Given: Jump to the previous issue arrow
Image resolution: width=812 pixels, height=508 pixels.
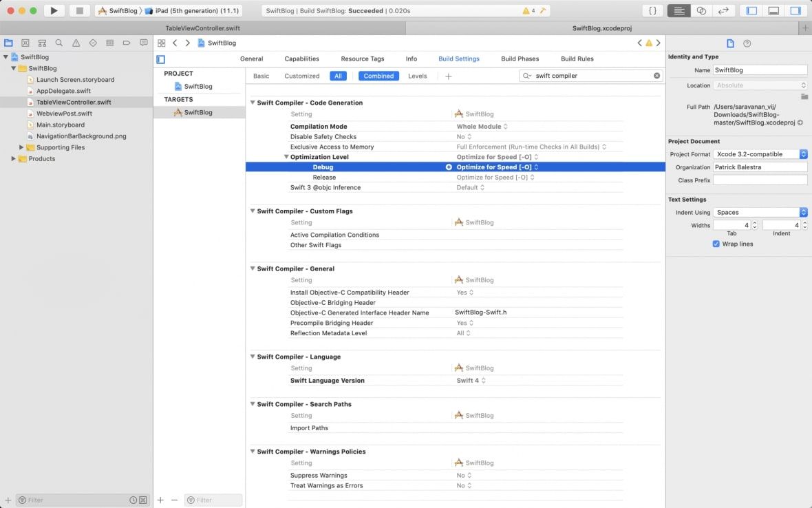Looking at the screenshot, I should [639, 43].
